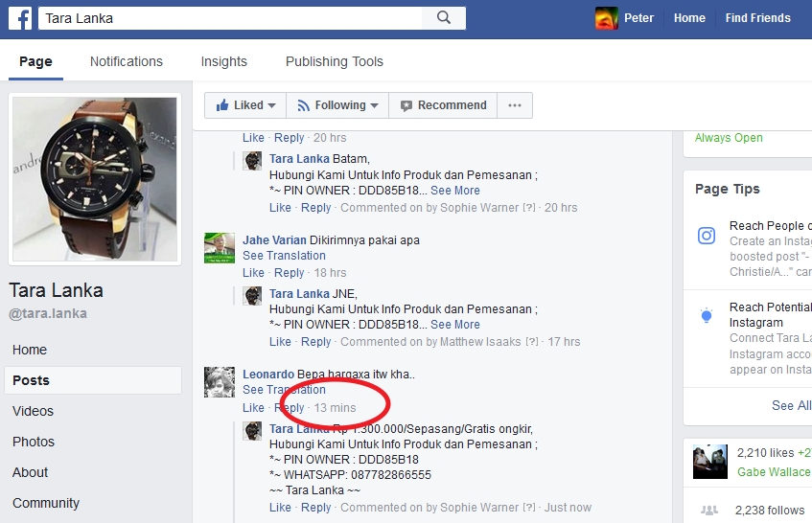Click the 13 mins timestamp
This screenshot has width=812, height=523.
tap(335, 408)
